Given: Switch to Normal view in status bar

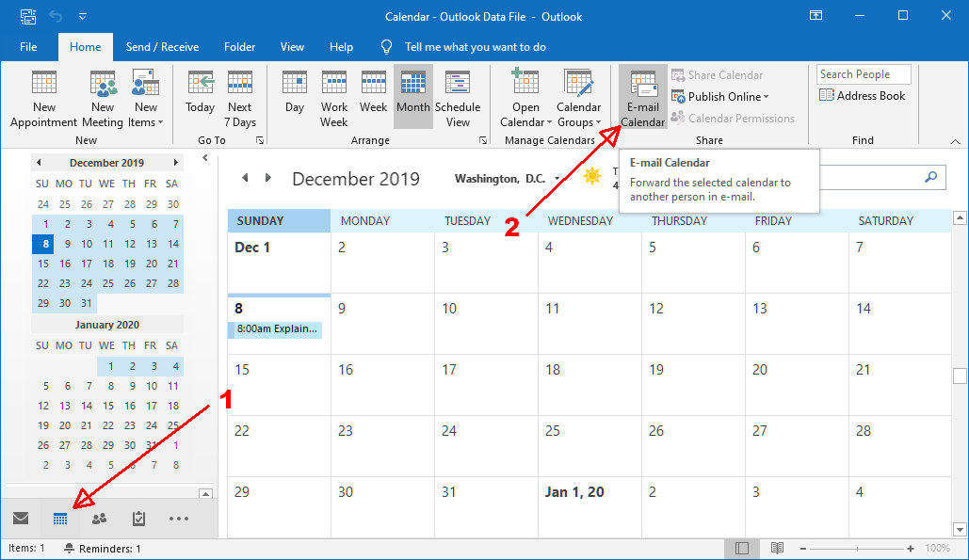Looking at the screenshot, I should pyautogui.click(x=742, y=549).
